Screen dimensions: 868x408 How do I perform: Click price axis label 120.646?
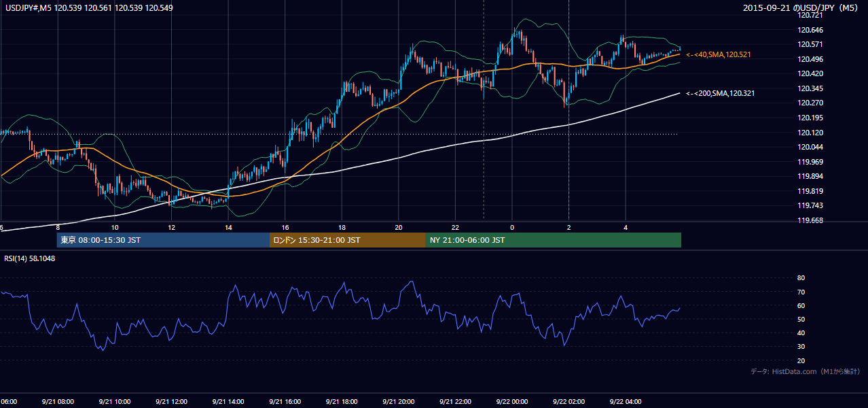pos(811,30)
